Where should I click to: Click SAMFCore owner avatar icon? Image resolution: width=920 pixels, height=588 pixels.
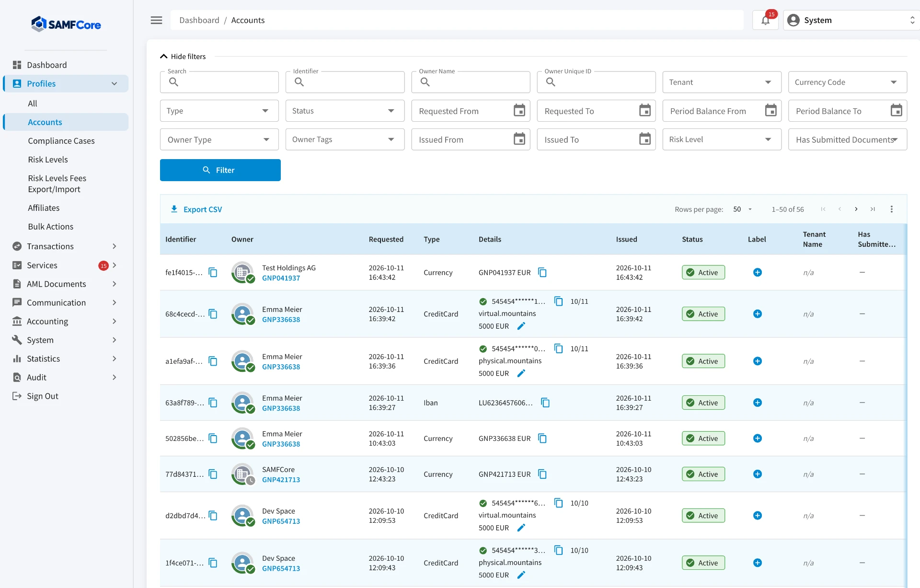243,474
